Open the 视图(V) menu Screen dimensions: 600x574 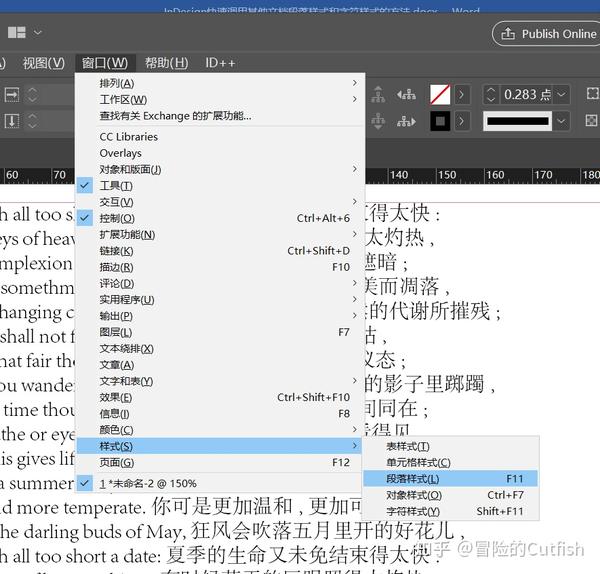[44, 63]
